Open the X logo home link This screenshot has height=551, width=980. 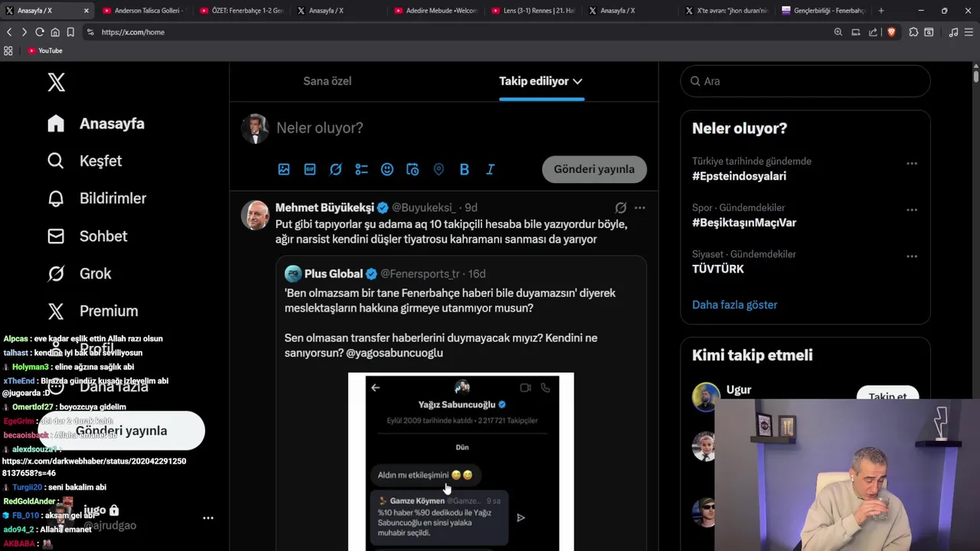tap(56, 82)
